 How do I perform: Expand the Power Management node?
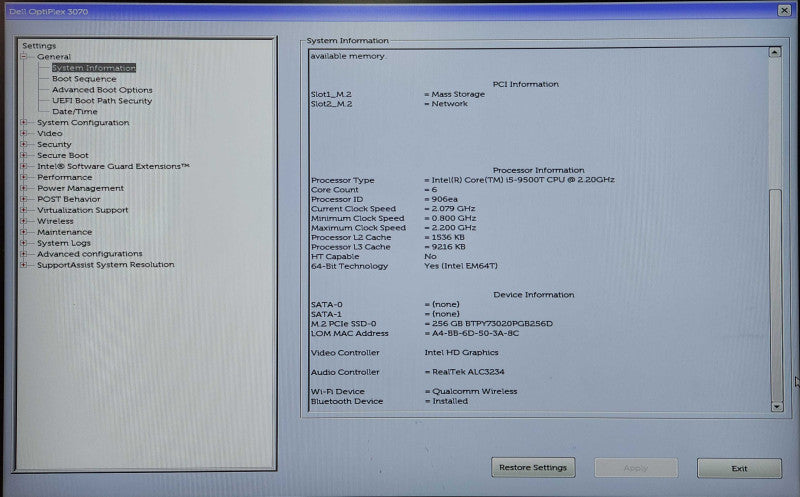pyautogui.click(x=23, y=188)
